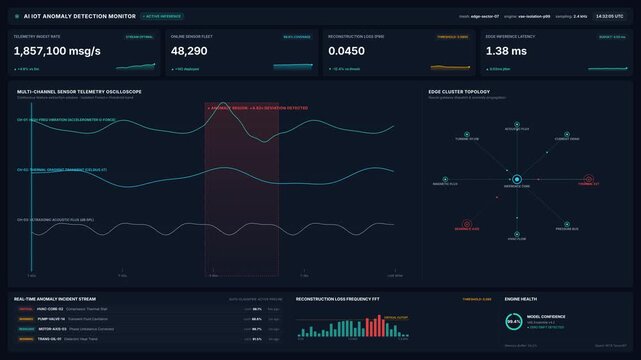Select the central Inference Core node

(517, 179)
